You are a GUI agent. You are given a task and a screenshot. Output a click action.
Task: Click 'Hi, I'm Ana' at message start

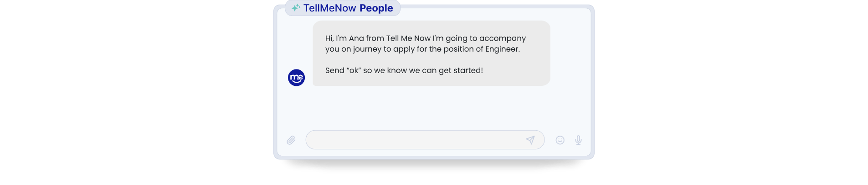344,38
